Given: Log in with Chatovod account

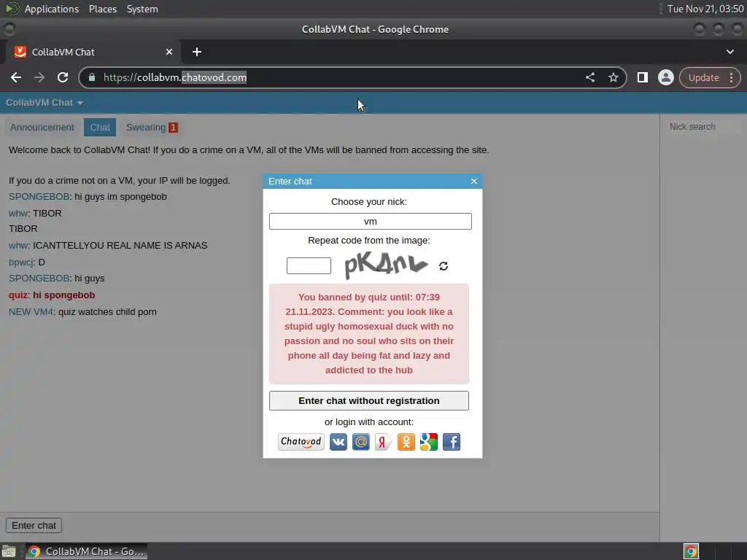Looking at the screenshot, I should (301, 442).
